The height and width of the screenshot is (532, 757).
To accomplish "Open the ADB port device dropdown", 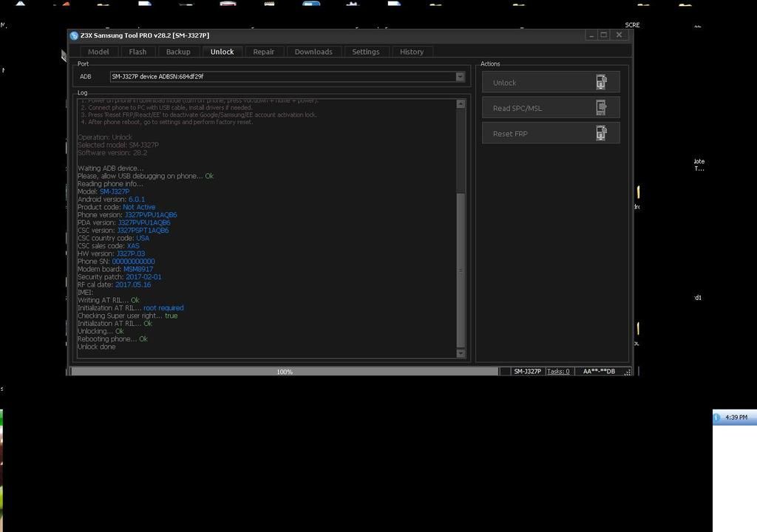I will coord(460,77).
